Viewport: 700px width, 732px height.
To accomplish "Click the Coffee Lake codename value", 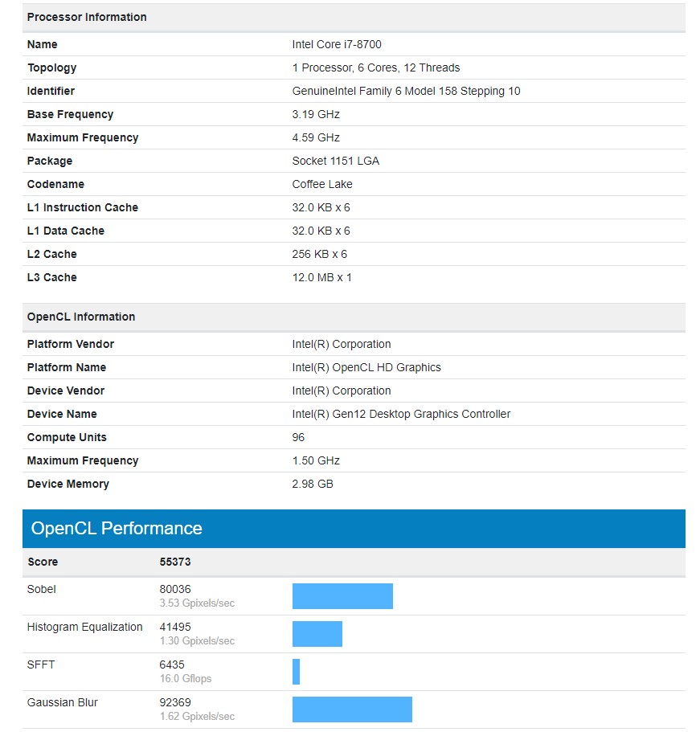I will click(322, 184).
